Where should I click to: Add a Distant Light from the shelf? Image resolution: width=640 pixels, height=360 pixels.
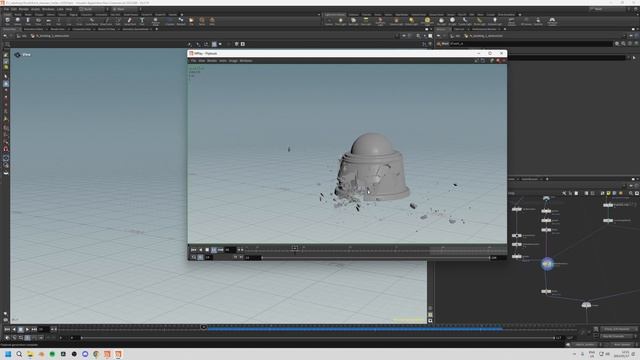[411, 21]
